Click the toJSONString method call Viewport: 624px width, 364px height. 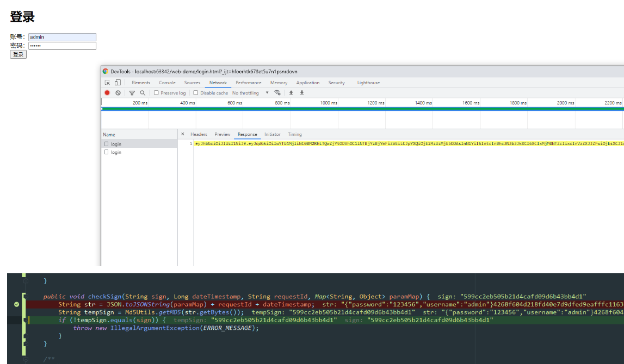[147, 304]
